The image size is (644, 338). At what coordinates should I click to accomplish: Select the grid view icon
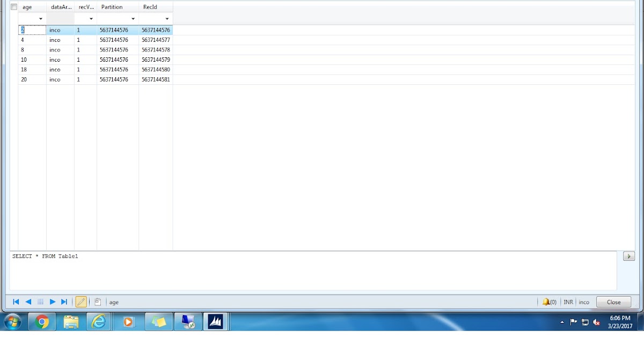tap(40, 302)
